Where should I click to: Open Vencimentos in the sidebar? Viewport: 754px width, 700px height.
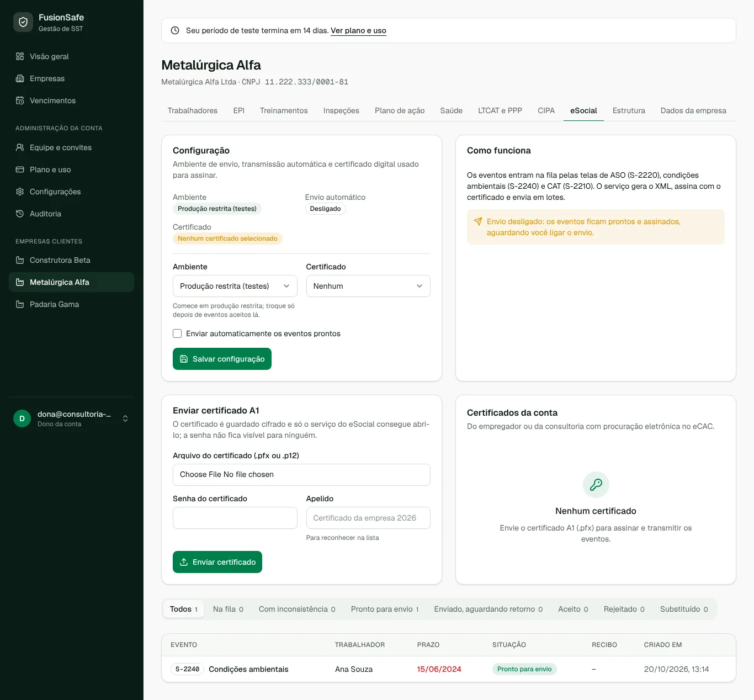coord(71,100)
